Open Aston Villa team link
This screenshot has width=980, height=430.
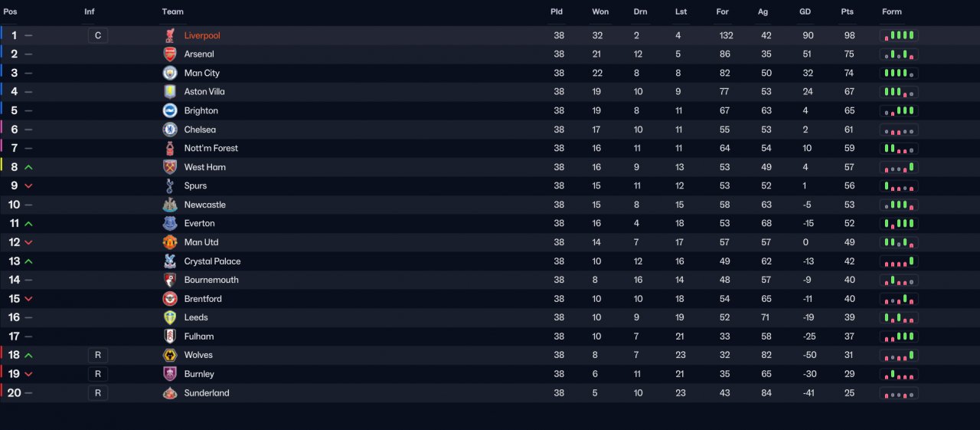pos(204,92)
